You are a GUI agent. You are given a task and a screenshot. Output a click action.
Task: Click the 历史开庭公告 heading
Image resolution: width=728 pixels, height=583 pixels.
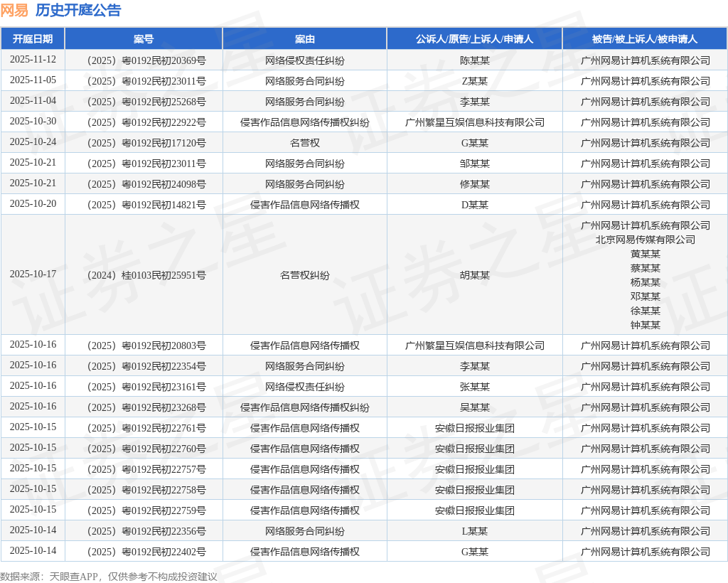(x=78, y=10)
